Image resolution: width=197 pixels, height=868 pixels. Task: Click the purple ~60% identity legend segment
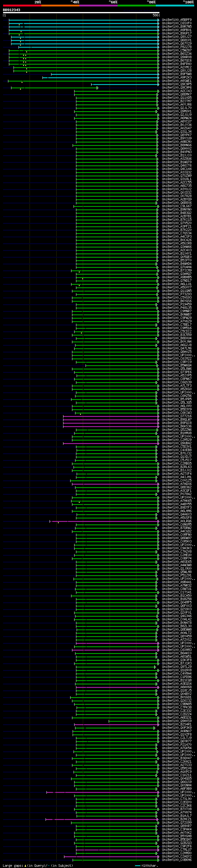point(99,6)
